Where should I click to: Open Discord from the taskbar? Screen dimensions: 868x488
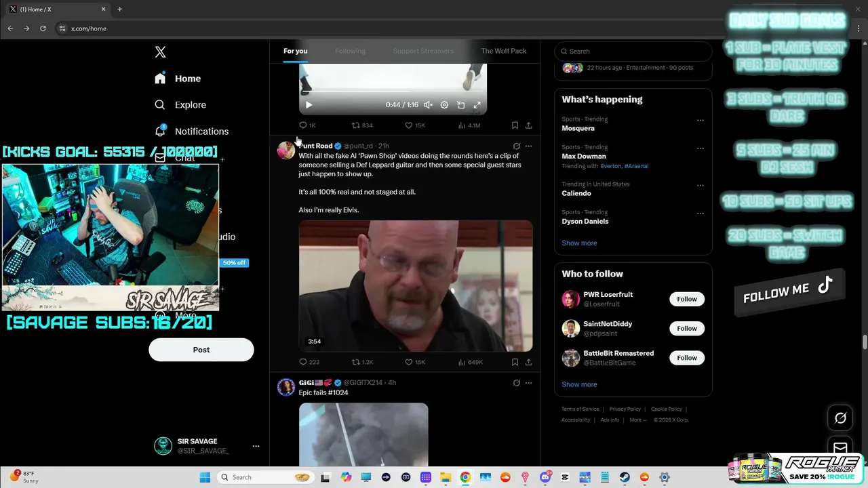tap(545, 477)
